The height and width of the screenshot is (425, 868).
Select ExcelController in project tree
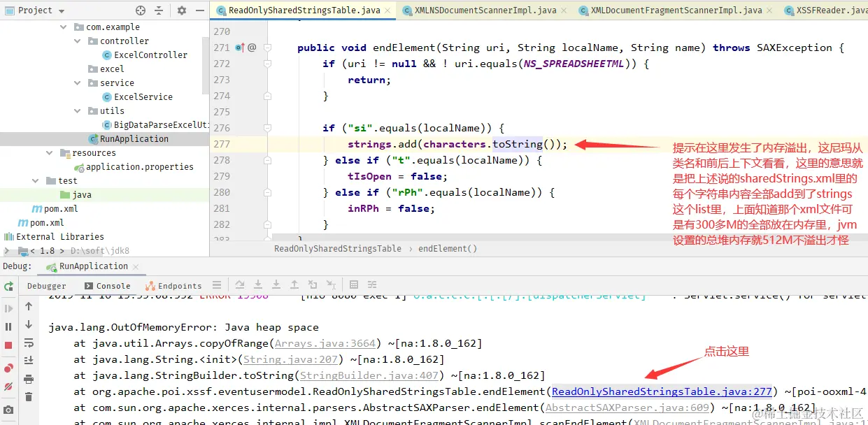pos(143,55)
